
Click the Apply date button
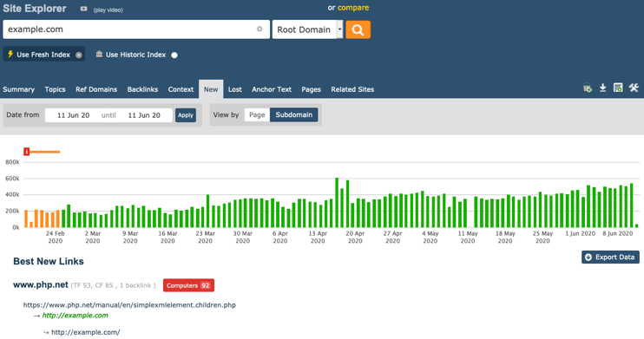pos(186,115)
